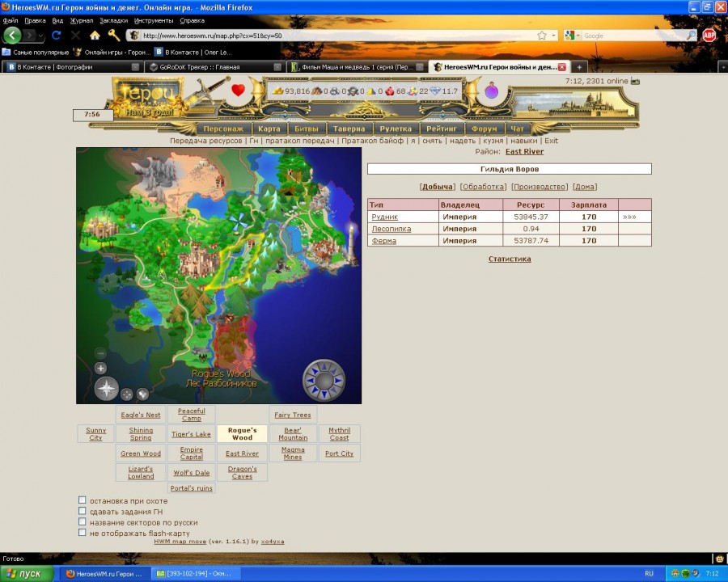The width and height of the screenshot is (728, 582).
Task: Open a new browser tab with plus button
Action: pos(579,67)
